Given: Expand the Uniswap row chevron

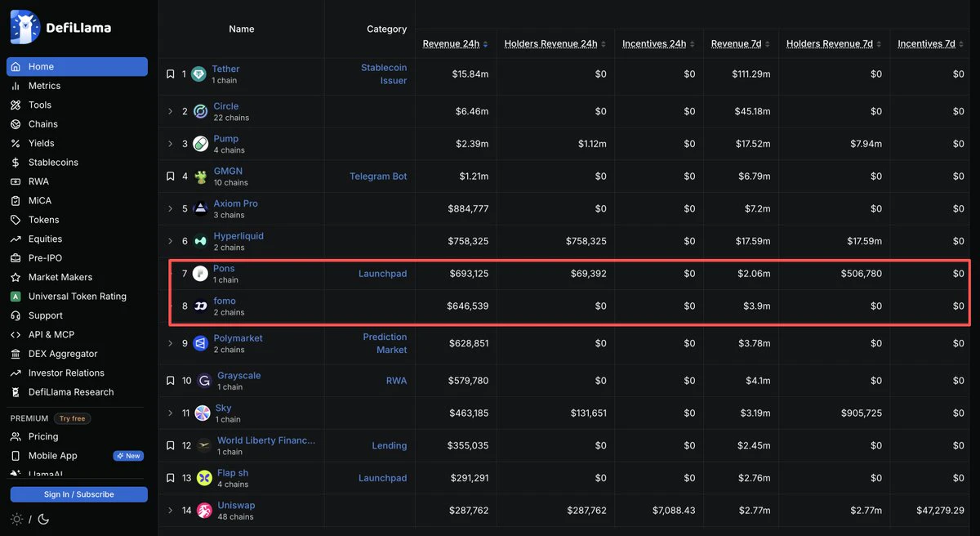Looking at the screenshot, I should tap(171, 511).
